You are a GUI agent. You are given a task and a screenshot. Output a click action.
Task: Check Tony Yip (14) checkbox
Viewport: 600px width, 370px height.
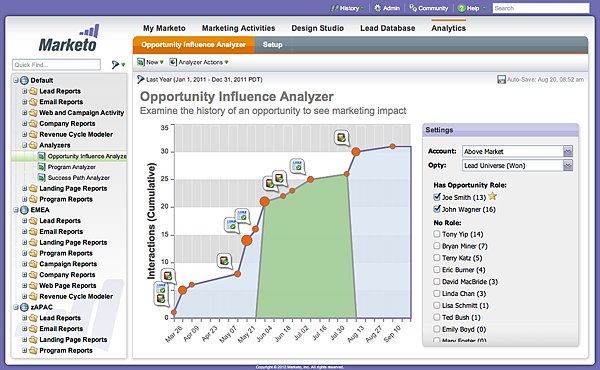437,233
